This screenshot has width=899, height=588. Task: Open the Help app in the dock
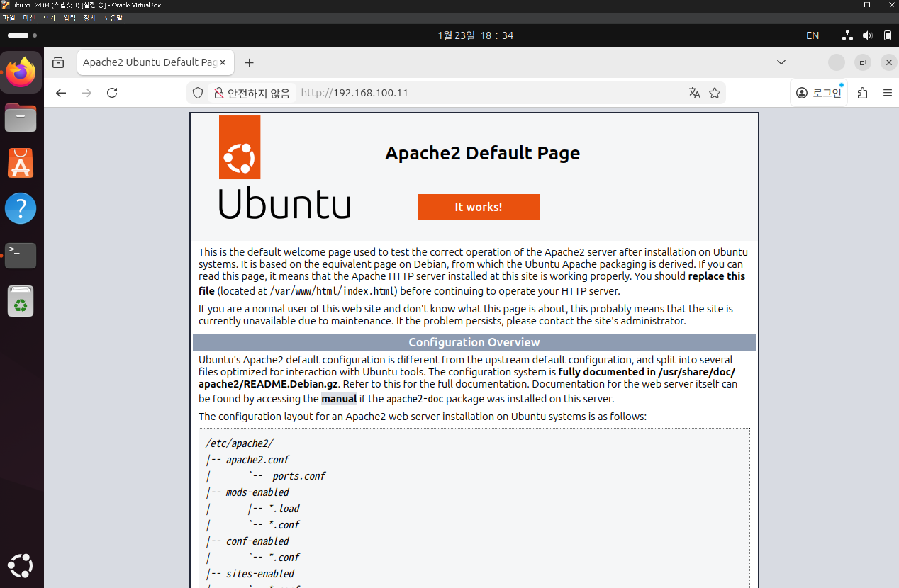[21, 208]
